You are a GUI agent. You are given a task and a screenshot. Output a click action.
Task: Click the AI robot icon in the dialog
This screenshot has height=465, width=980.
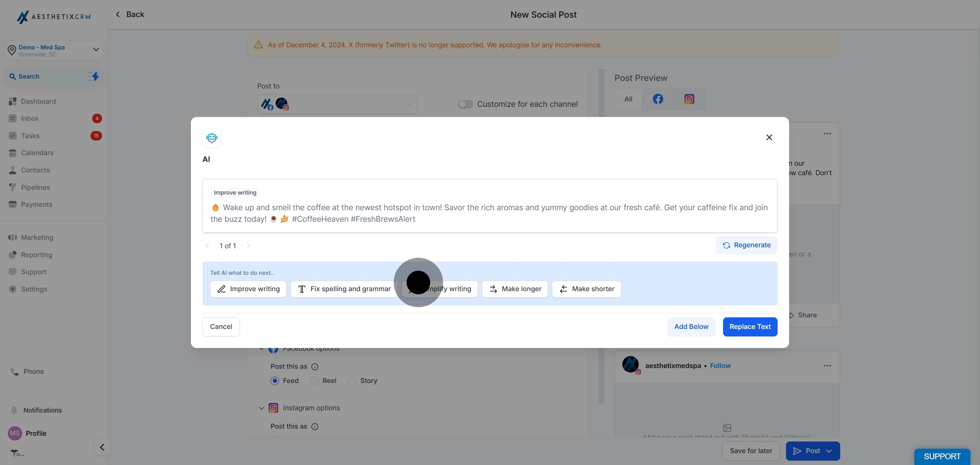click(x=212, y=138)
